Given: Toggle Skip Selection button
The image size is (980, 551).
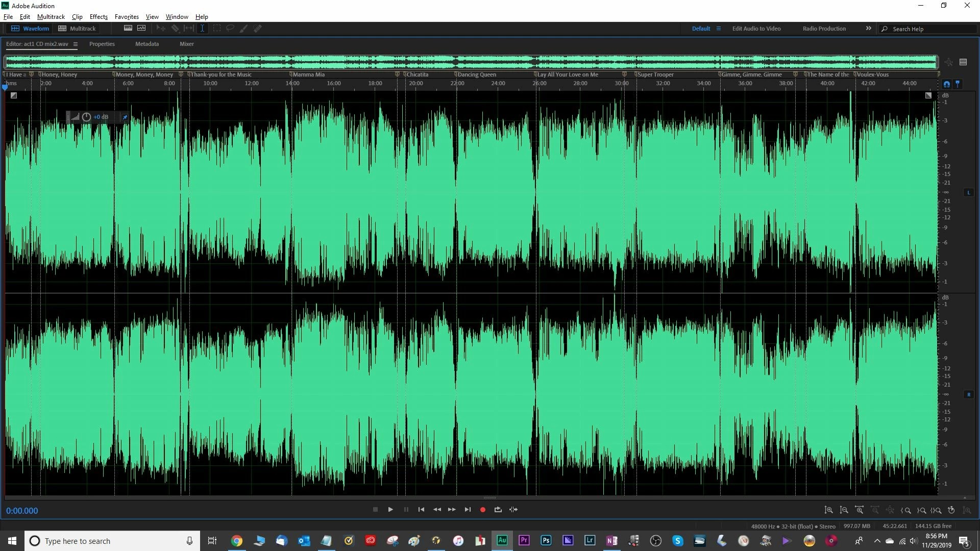Looking at the screenshot, I should (x=513, y=510).
